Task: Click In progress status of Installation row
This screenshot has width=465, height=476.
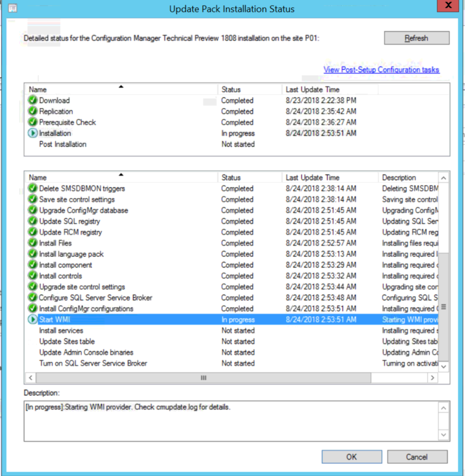Action: [x=238, y=133]
